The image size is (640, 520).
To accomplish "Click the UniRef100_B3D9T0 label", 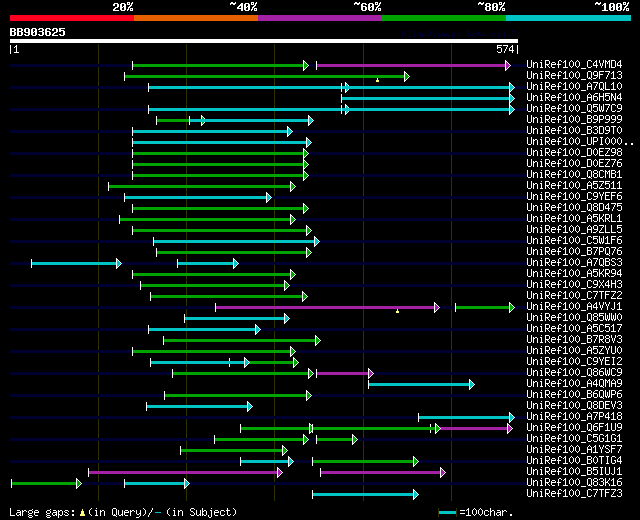I will click(574, 131).
